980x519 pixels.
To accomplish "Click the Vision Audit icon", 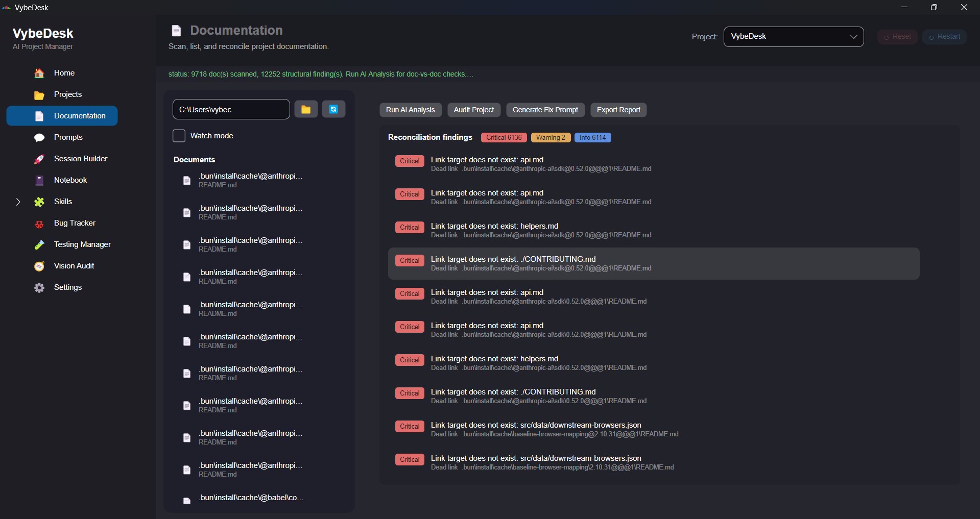I will [x=39, y=266].
